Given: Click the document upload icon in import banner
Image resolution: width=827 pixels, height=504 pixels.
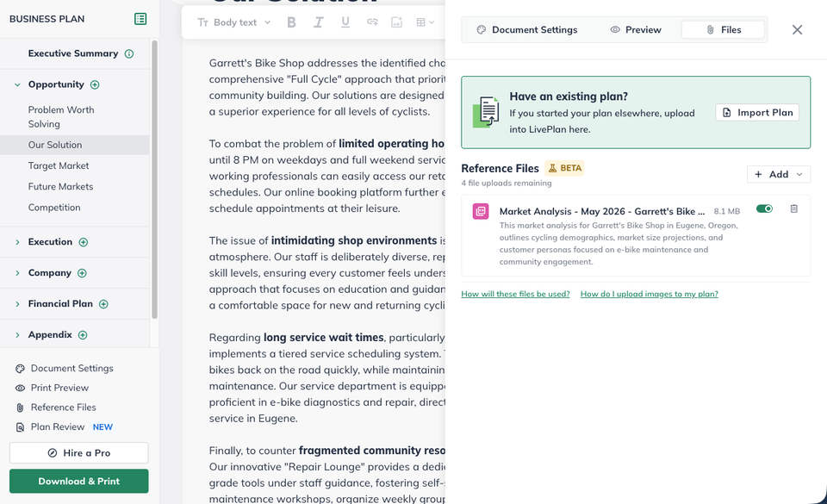Looking at the screenshot, I should tap(486, 112).
